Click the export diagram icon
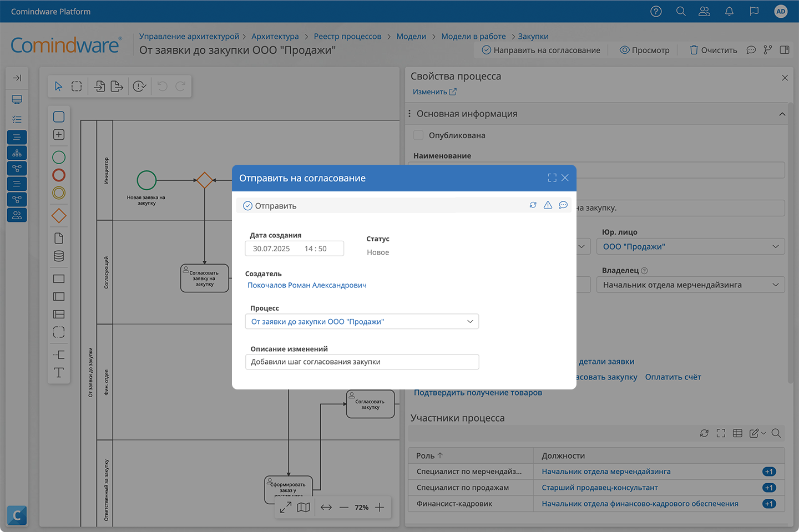799x532 pixels. click(117, 86)
